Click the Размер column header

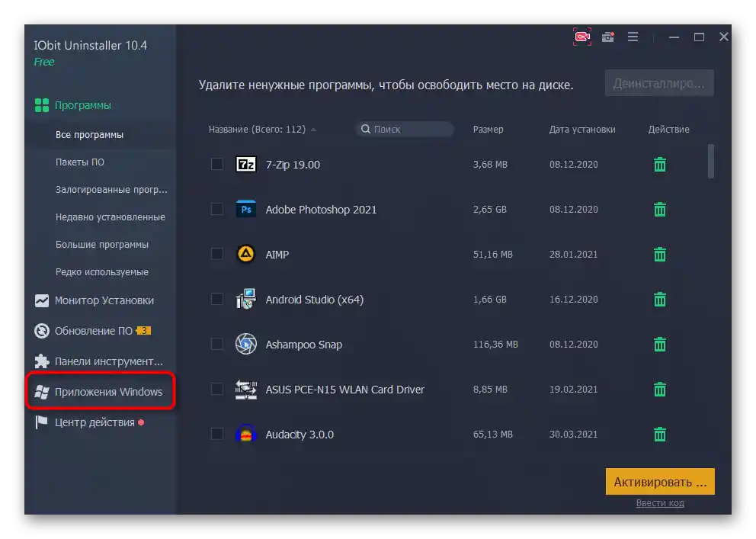[488, 129]
